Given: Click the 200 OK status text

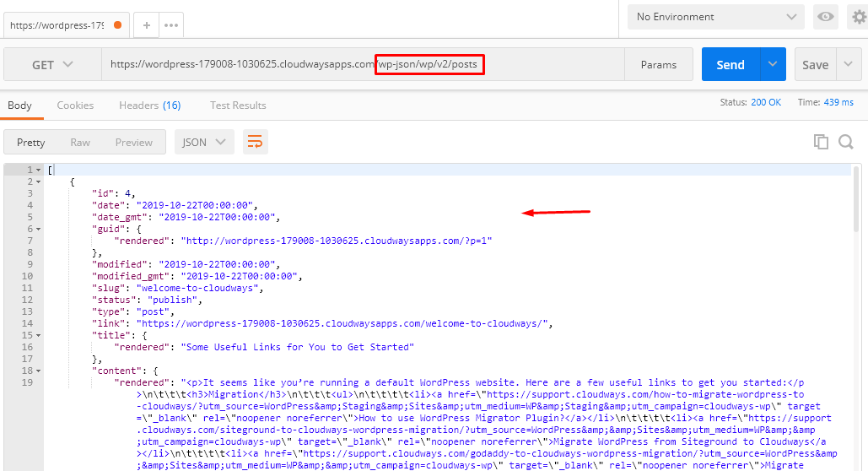Looking at the screenshot, I should click(x=766, y=102).
